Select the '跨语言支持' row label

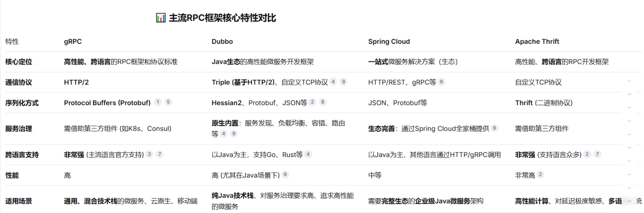22,155
